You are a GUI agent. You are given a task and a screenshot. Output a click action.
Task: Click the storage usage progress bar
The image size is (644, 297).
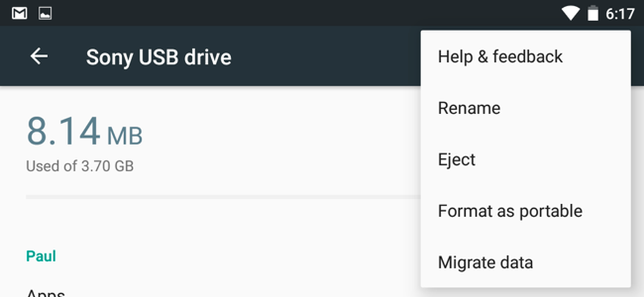click(x=223, y=197)
